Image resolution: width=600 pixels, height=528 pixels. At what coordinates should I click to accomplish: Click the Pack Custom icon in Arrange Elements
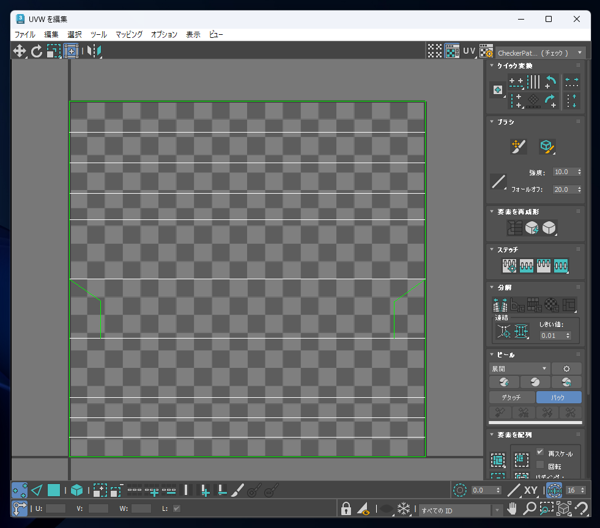(498, 460)
